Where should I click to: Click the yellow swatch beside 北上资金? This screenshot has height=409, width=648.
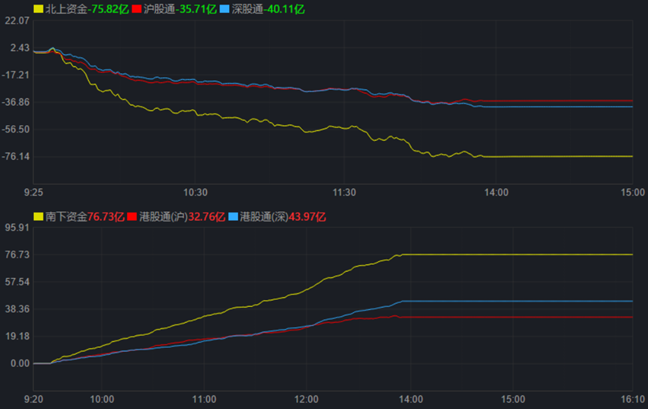point(38,8)
